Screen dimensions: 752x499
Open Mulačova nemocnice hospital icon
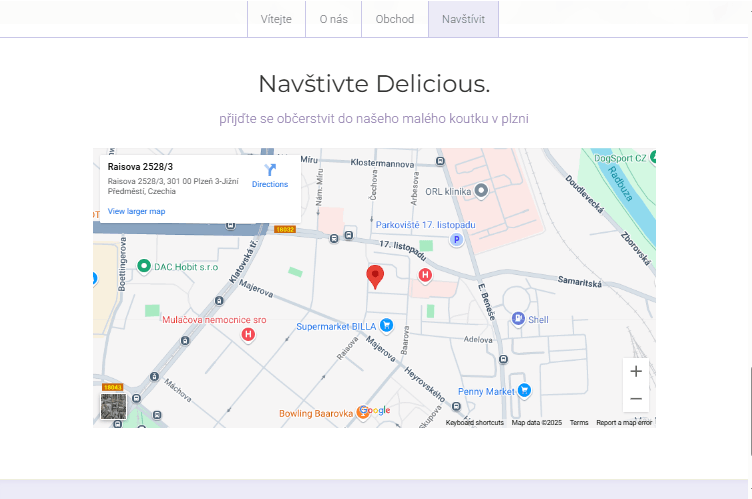248,334
